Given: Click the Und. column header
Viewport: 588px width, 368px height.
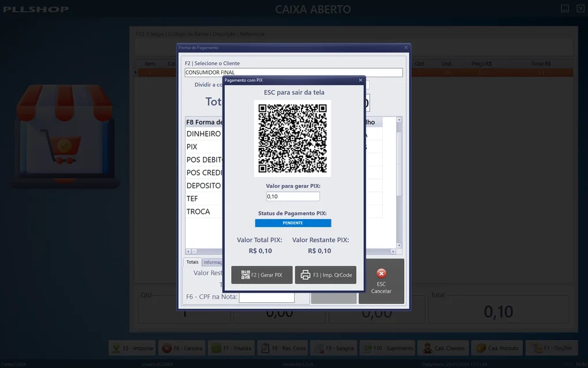Looking at the screenshot, I should (x=447, y=64).
